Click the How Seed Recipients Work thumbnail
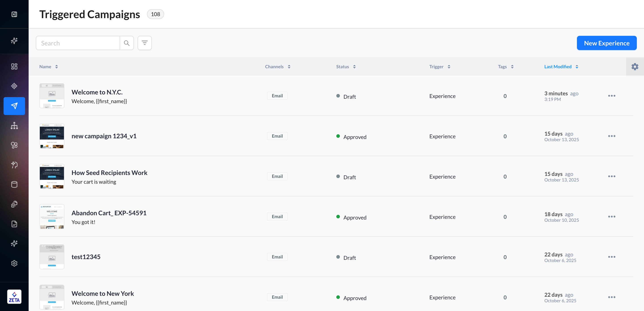Screen dimensions: 644x311 pos(52,176)
